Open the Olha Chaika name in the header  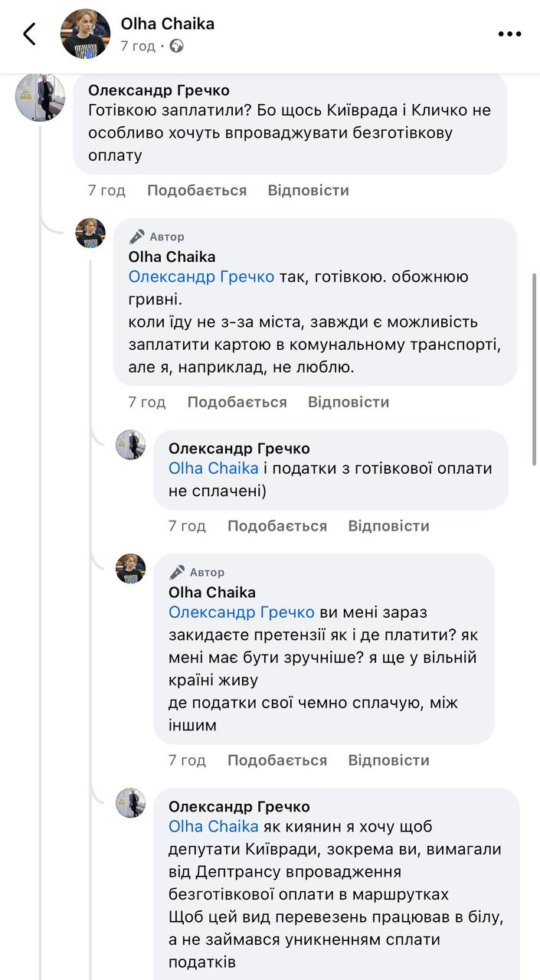(168, 24)
